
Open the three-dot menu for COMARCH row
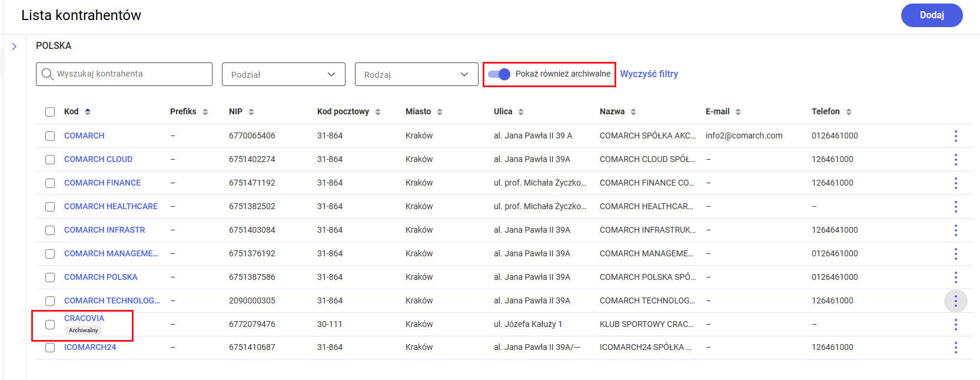[955, 136]
